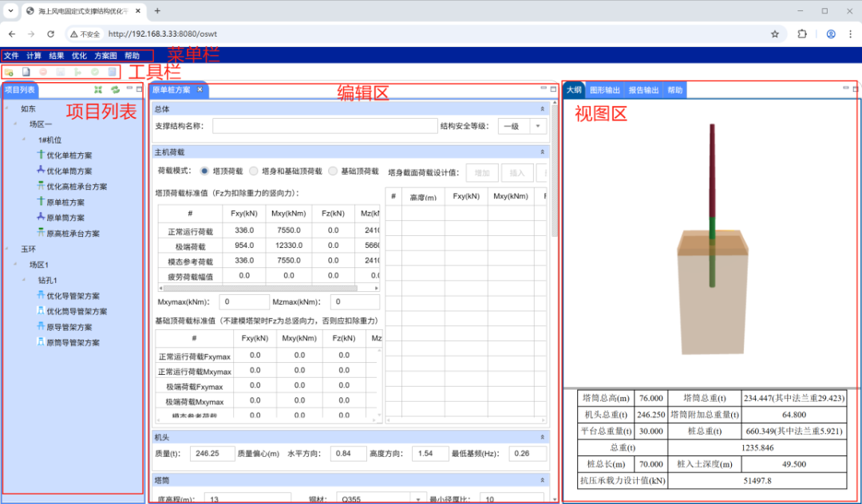Select the 塔顶荷载 load mode radio button
Viewport: 862px width, 504px height.
tap(205, 171)
